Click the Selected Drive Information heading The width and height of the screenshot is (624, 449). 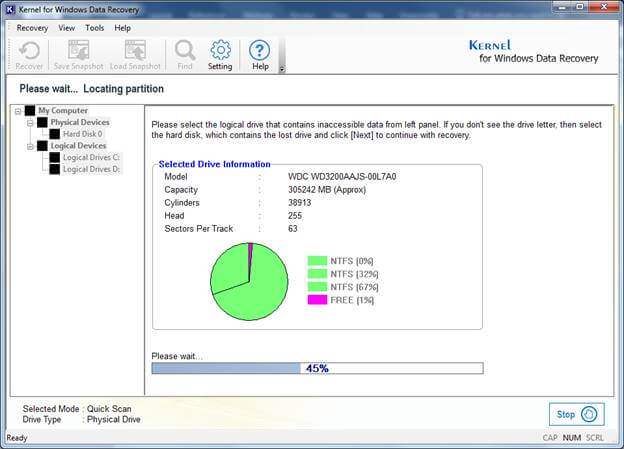214,164
